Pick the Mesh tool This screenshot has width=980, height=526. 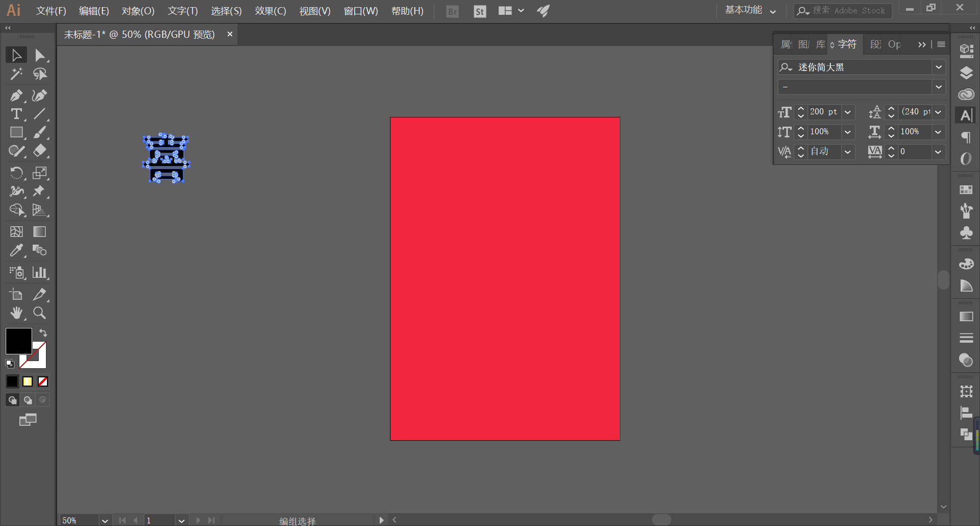(x=16, y=232)
